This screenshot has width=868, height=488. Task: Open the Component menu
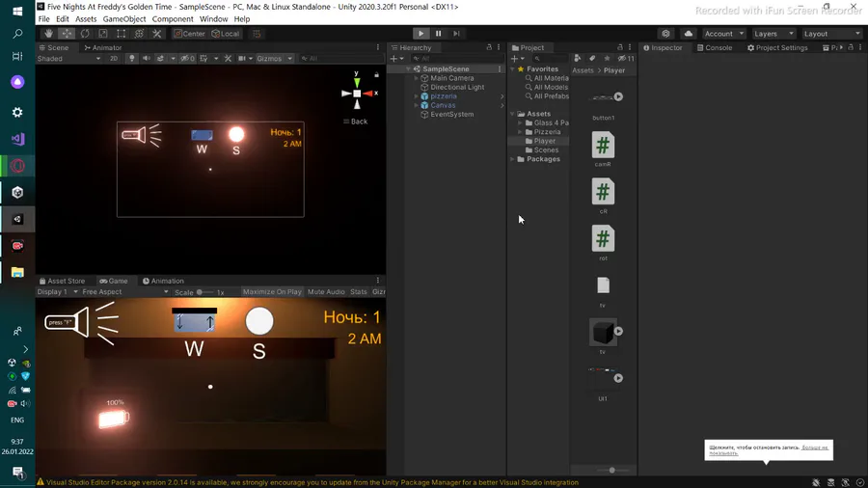(173, 19)
